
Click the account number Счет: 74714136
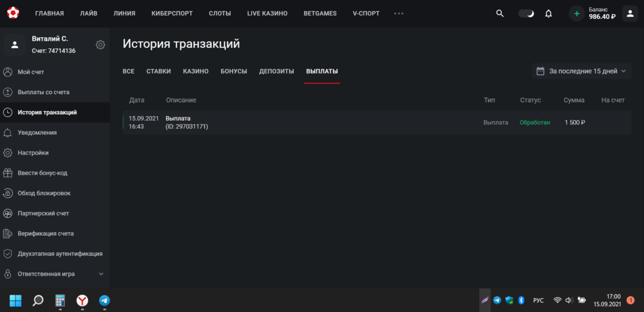[x=53, y=51]
